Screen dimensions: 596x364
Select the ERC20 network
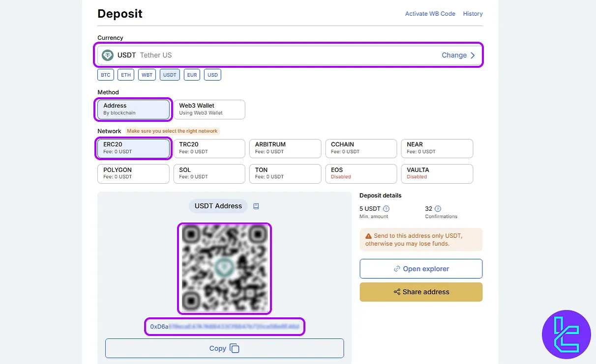(133, 148)
